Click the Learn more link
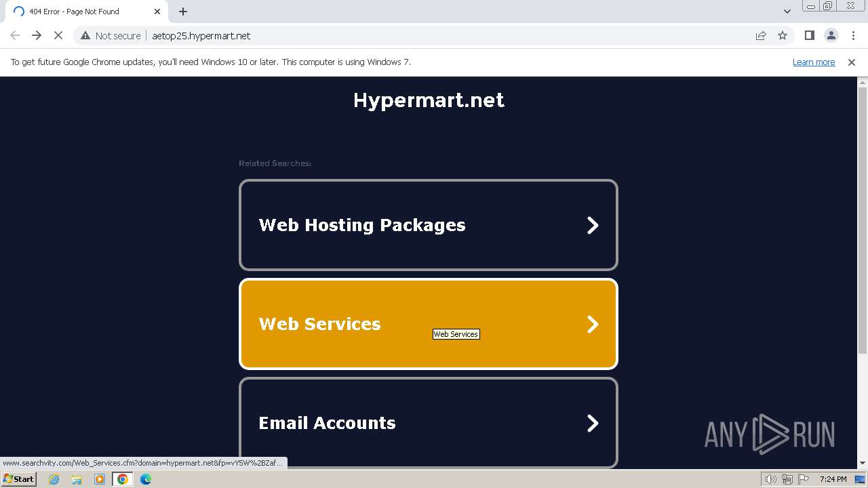 coord(814,62)
